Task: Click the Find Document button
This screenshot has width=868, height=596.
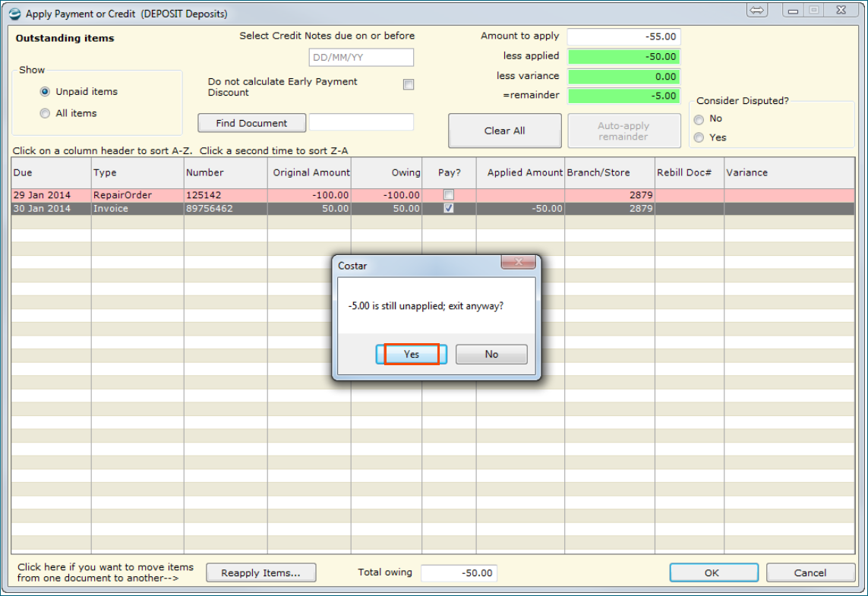Action: coord(251,123)
